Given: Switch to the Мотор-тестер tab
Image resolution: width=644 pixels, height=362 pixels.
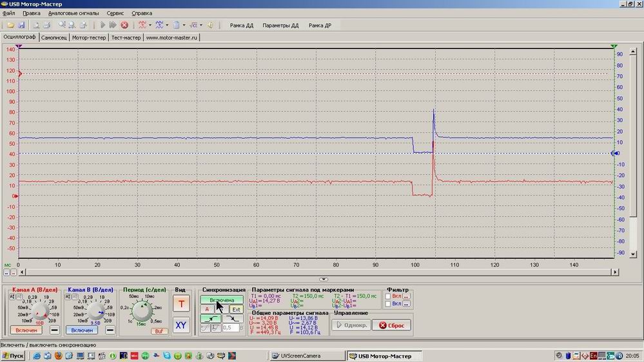Looking at the screenshot, I should pyautogui.click(x=89, y=37).
